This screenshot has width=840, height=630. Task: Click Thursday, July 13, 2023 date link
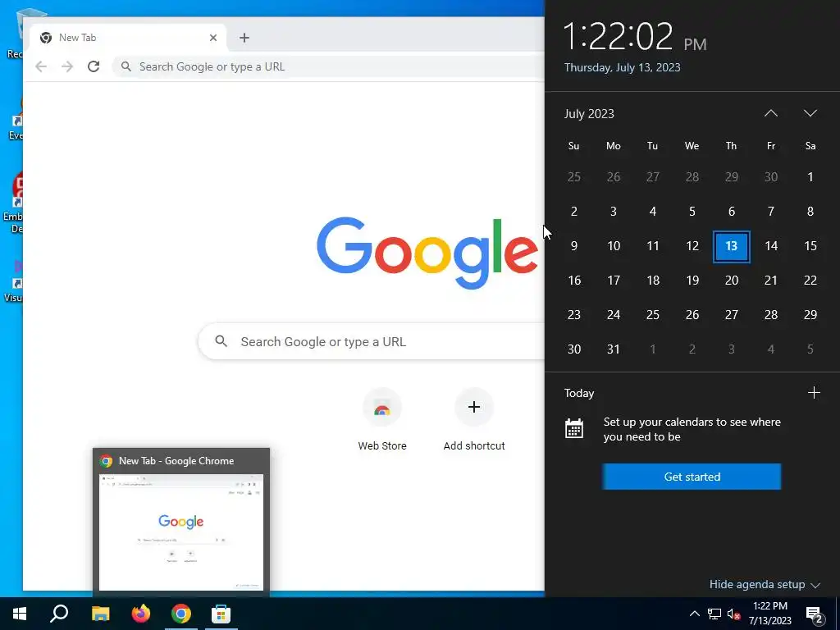(622, 67)
